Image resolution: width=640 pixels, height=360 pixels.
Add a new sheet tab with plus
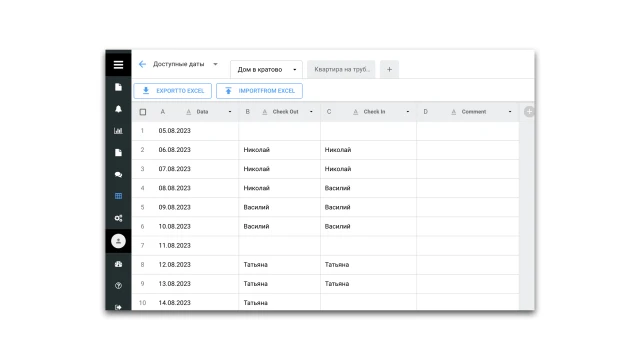pyautogui.click(x=389, y=69)
